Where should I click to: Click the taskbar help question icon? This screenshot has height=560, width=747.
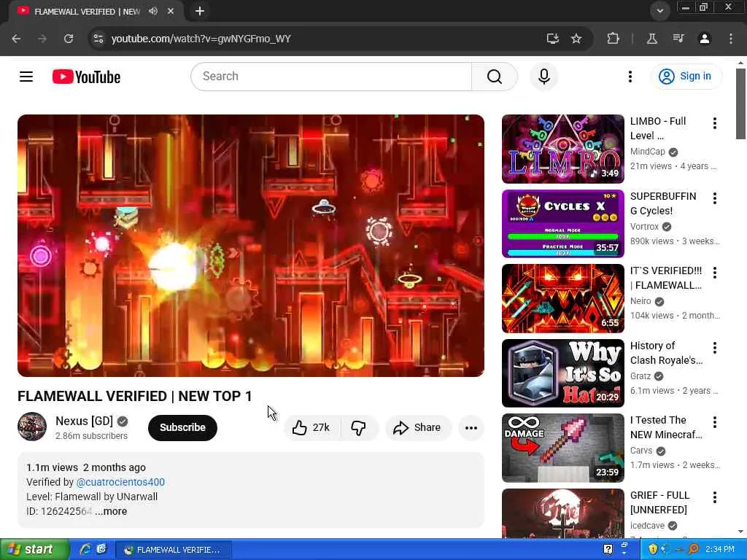click(x=608, y=549)
